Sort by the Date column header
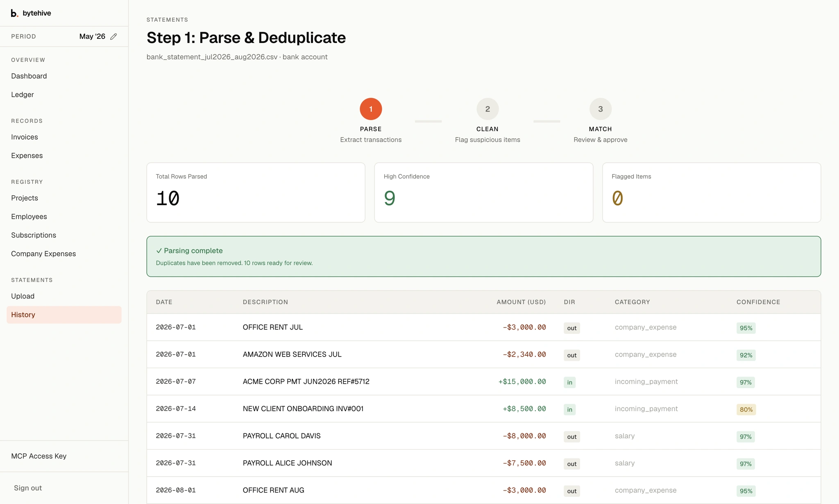The image size is (839, 504). 164,302
